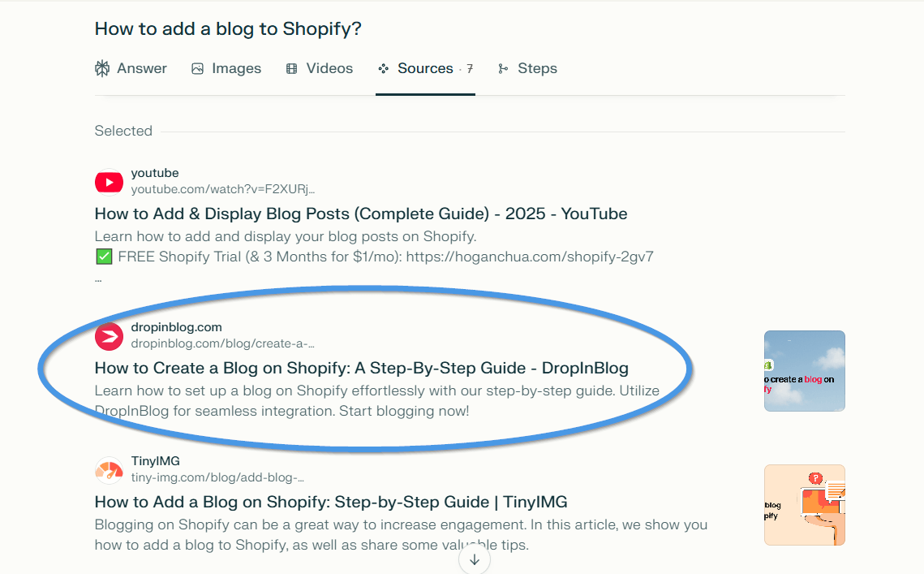Open the YouTube Complete Guide 2025 result
The height and width of the screenshot is (574, 924).
pos(361,214)
